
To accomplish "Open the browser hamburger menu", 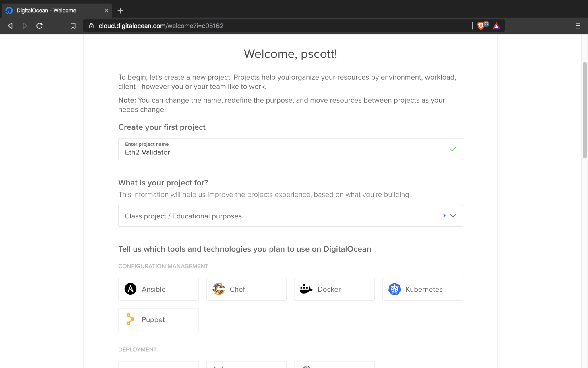I will click(x=578, y=26).
